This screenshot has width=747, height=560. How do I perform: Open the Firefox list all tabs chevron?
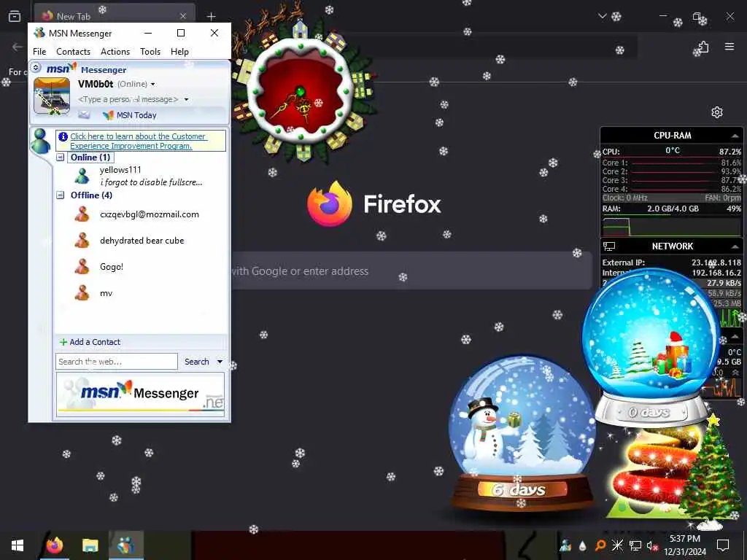602,16
